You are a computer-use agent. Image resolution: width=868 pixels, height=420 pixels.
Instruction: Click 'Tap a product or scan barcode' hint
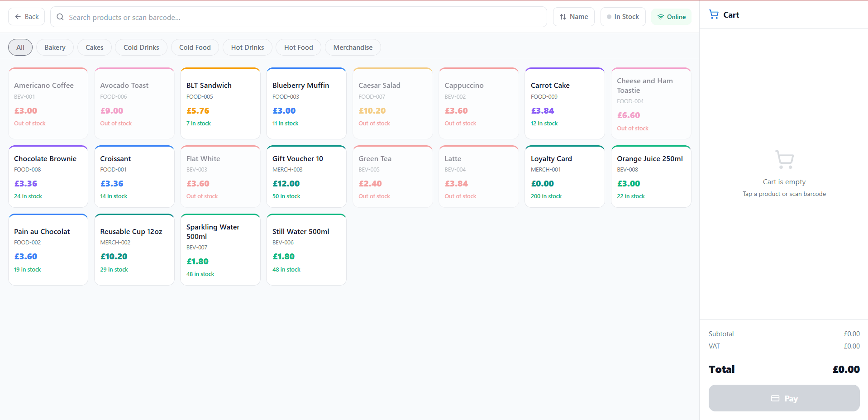pyautogui.click(x=784, y=194)
